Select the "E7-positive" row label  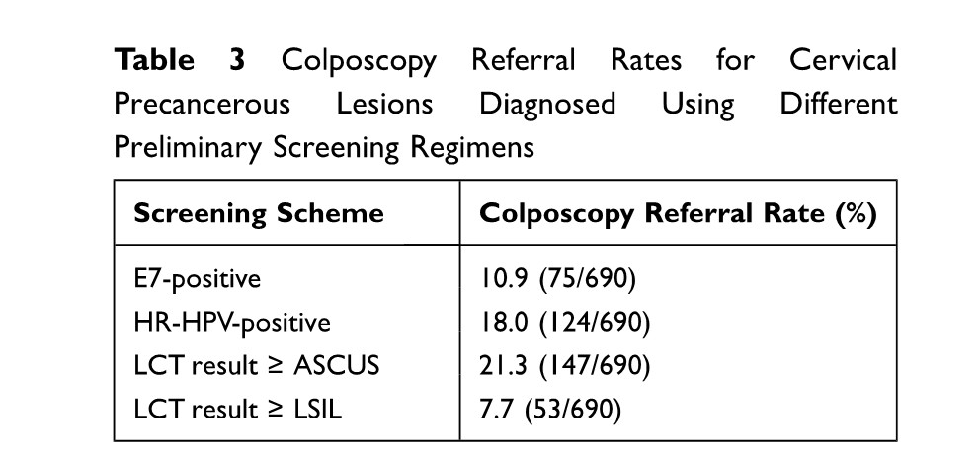coord(198,278)
